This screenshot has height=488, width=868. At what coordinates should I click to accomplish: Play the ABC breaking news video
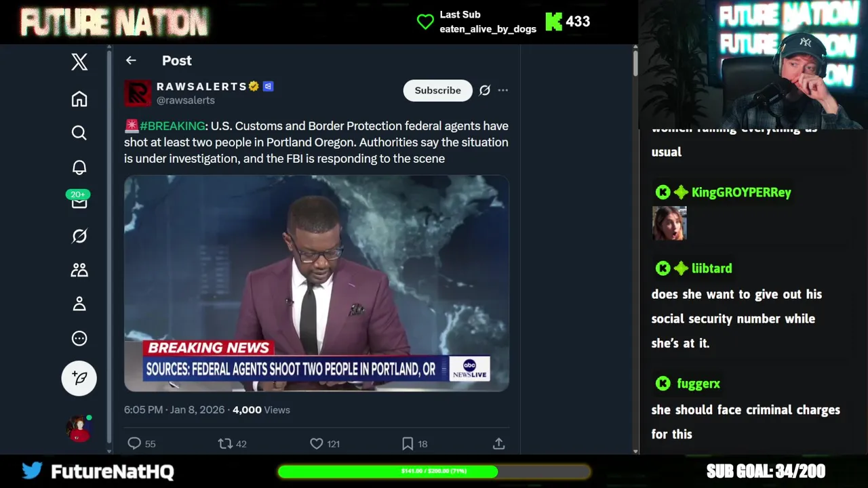click(x=317, y=283)
